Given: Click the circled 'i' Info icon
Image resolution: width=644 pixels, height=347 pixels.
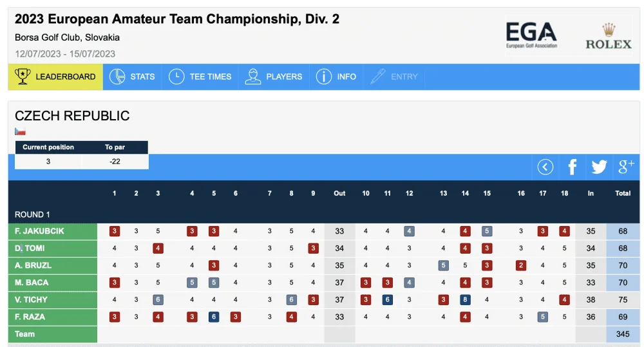Looking at the screenshot, I should point(324,77).
